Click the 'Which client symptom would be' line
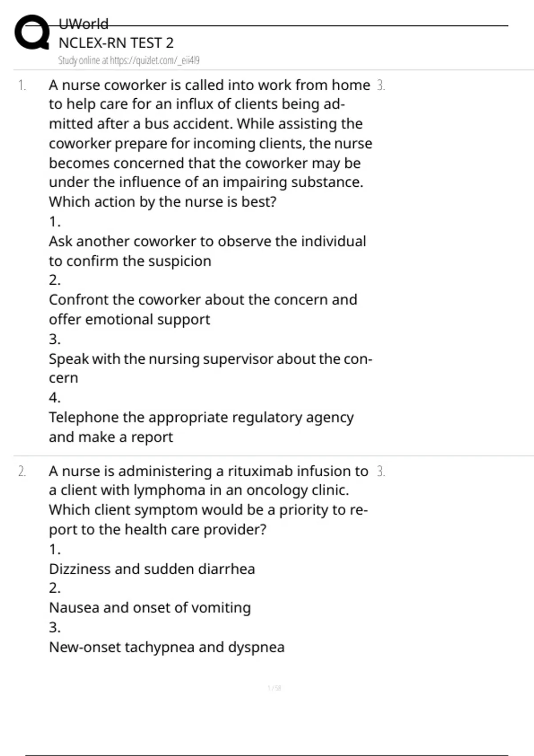 point(208,510)
